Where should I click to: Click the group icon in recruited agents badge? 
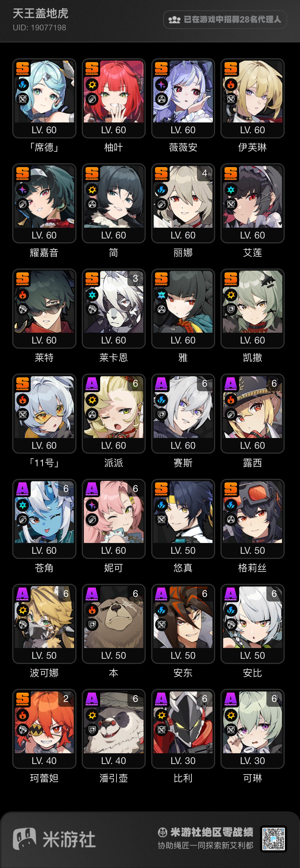(174, 20)
